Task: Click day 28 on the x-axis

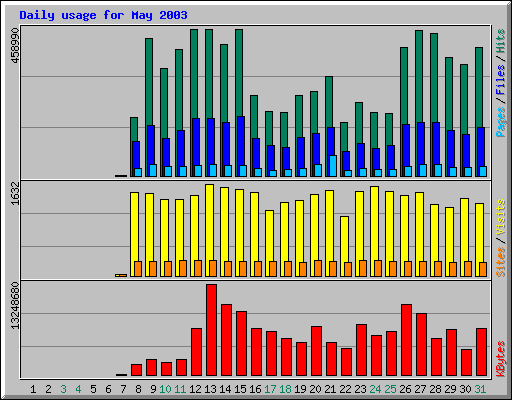Action: 435,389
